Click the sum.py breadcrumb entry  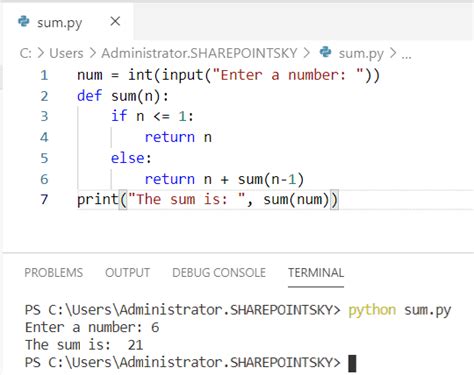[361, 54]
